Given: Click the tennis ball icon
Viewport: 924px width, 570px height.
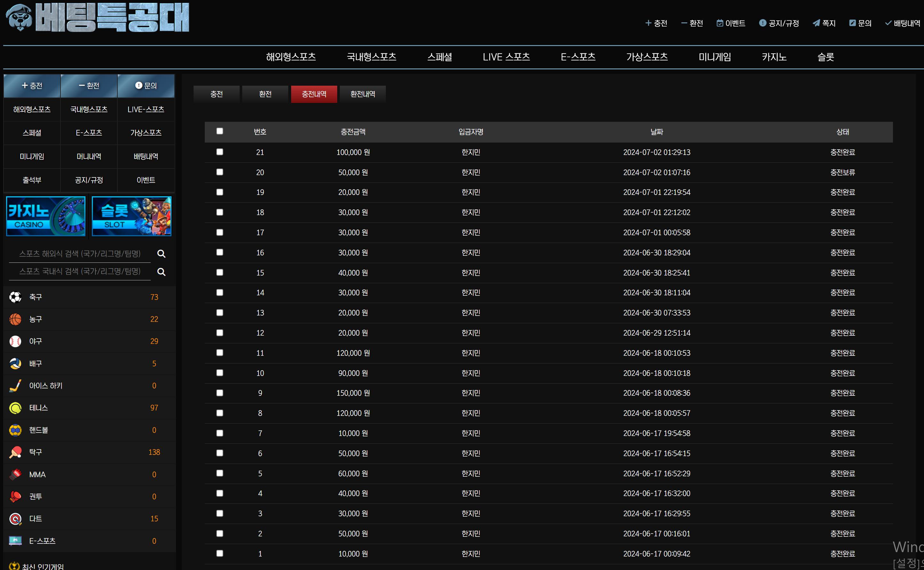Looking at the screenshot, I should coord(15,408).
